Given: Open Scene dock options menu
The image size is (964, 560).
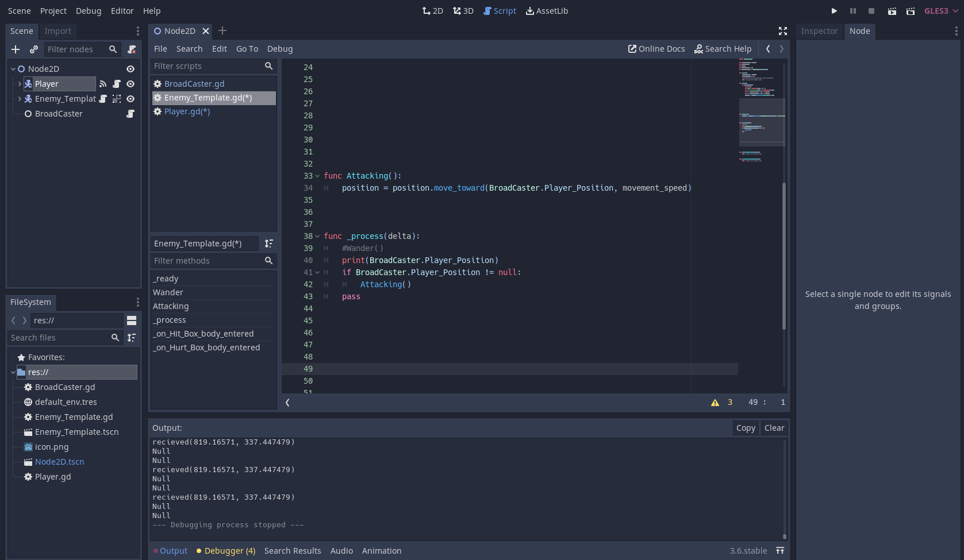Looking at the screenshot, I should [137, 31].
